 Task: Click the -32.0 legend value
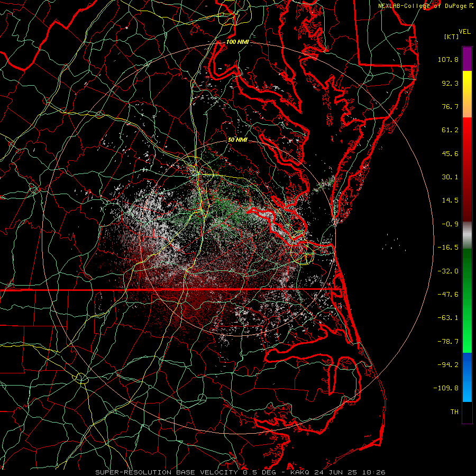(x=448, y=271)
